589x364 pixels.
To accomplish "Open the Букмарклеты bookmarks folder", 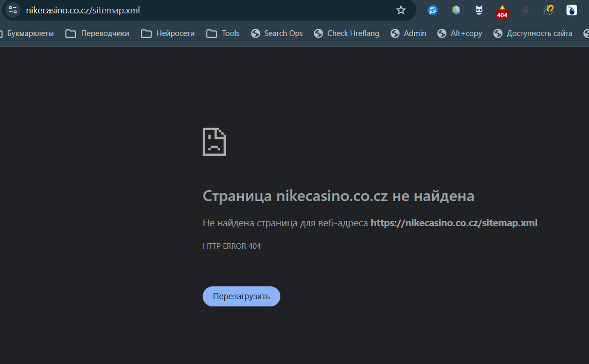I will coord(27,33).
